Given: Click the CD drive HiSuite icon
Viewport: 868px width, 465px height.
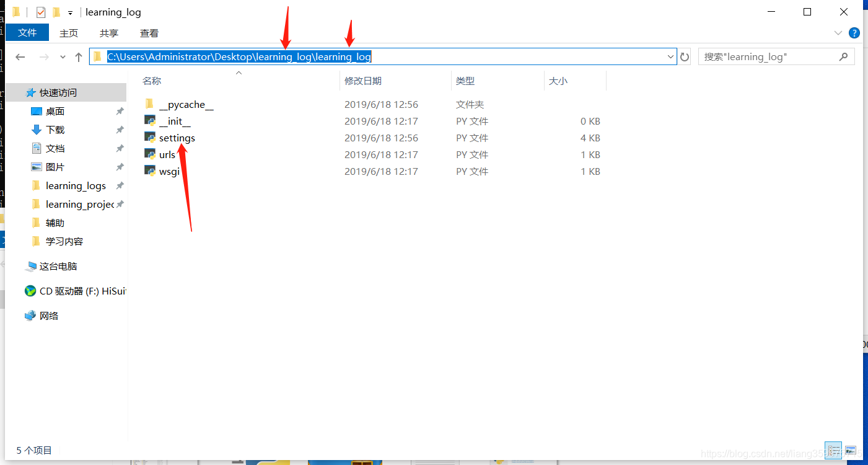Looking at the screenshot, I should (30, 291).
